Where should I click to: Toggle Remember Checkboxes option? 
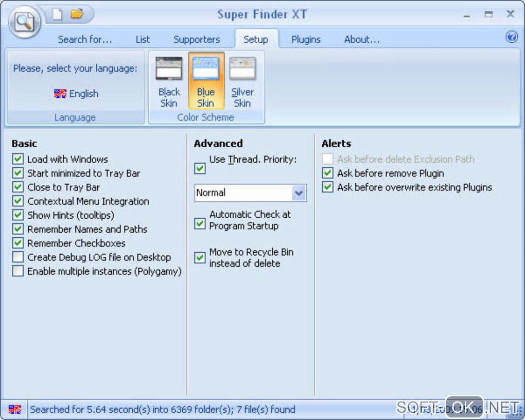tap(18, 243)
